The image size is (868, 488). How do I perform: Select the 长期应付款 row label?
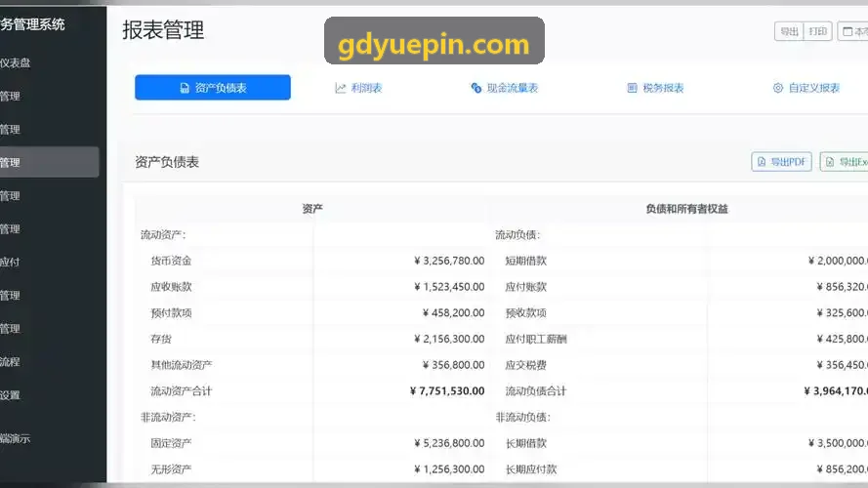click(531, 468)
